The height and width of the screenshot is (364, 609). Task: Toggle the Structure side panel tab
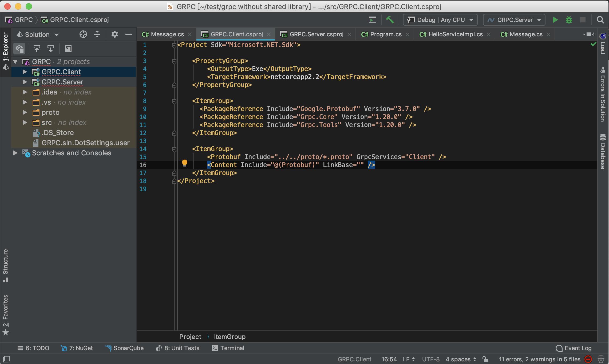(6, 266)
